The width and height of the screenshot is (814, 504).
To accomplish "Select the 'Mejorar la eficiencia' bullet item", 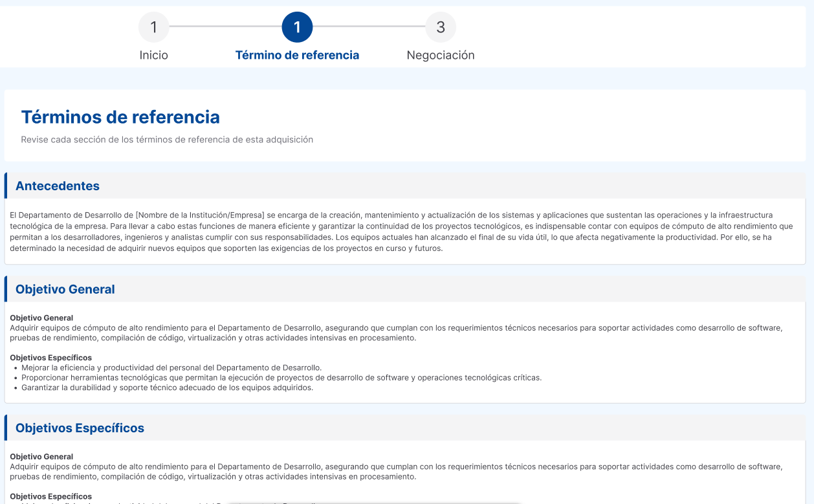I will pyautogui.click(x=171, y=367).
